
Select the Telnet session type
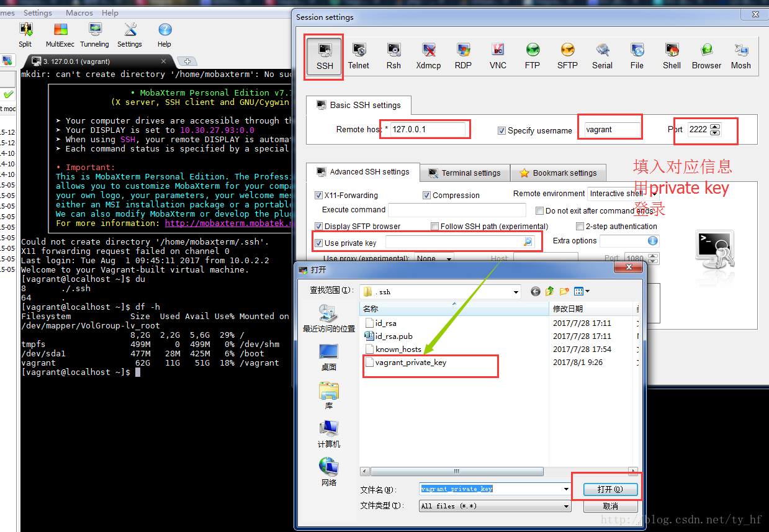point(358,56)
